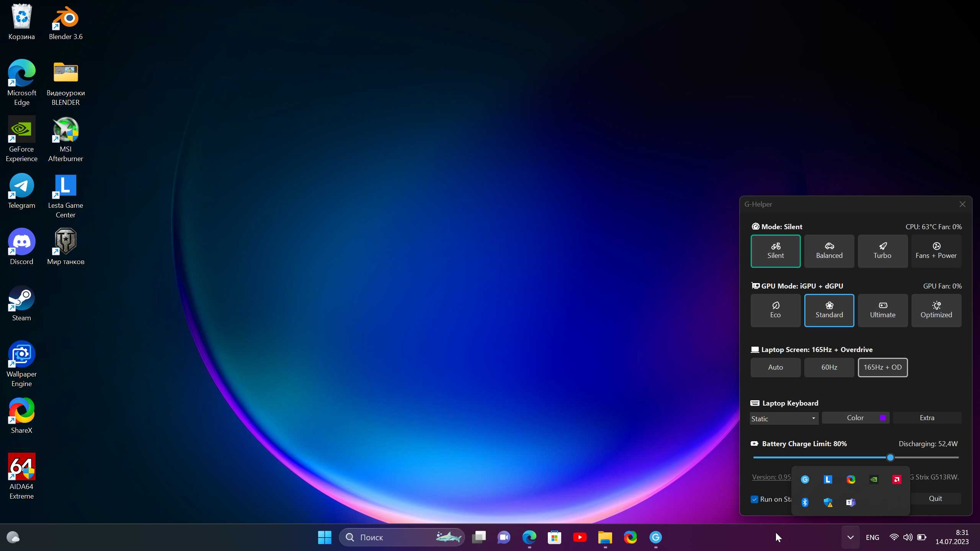Click the purple keyboard Color swatch
Screen dimensions: 980x551
(x=883, y=418)
